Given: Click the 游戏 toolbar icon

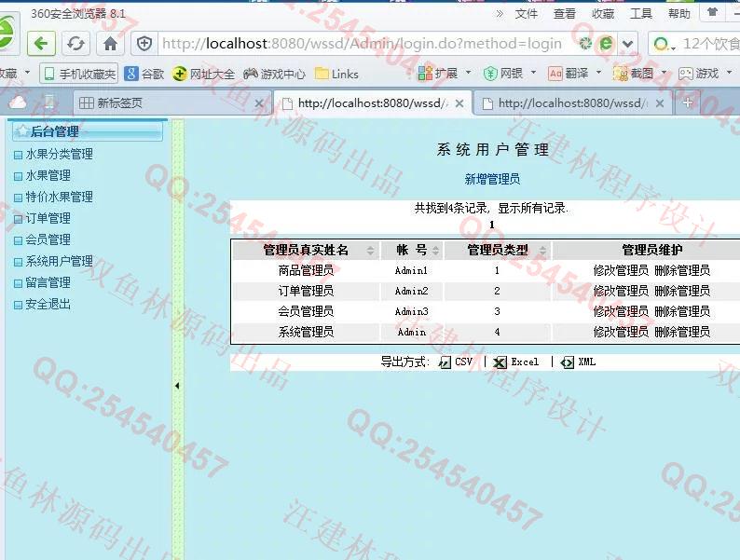Looking at the screenshot, I should point(686,74).
